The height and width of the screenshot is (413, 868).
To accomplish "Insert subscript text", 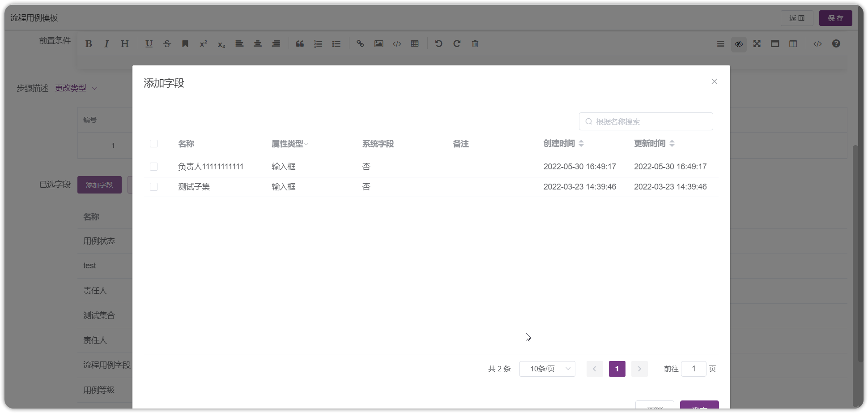I will tap(221, 44).
